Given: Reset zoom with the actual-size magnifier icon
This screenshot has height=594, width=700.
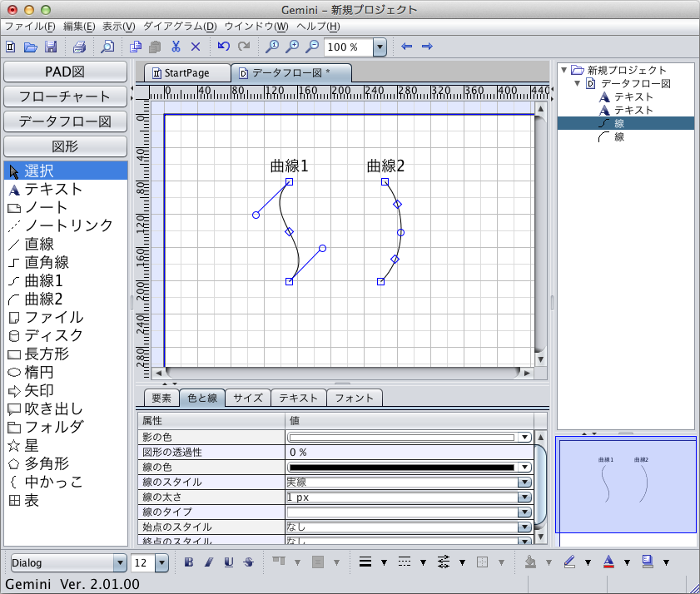Looking at the screenshot, I should click(272, 47).
